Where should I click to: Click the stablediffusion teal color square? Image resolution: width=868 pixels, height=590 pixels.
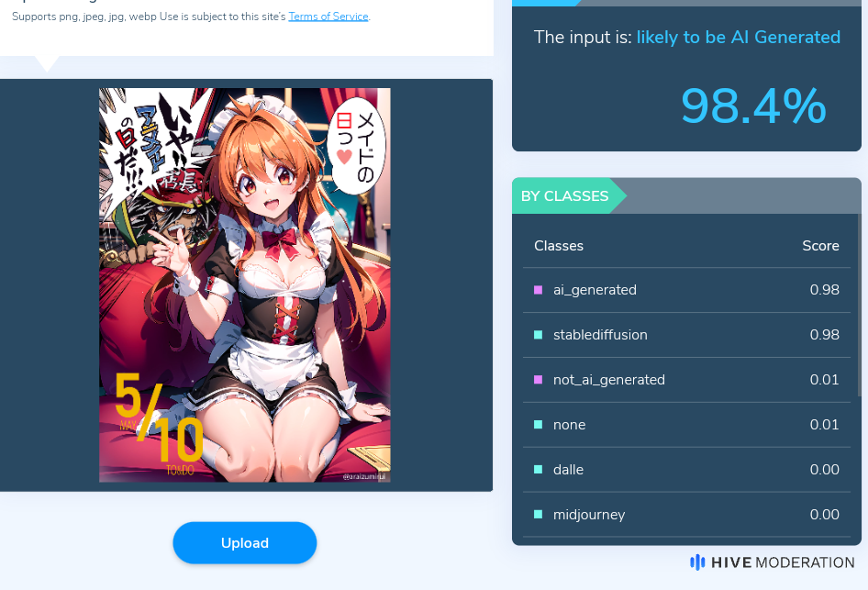coord(538,335)
